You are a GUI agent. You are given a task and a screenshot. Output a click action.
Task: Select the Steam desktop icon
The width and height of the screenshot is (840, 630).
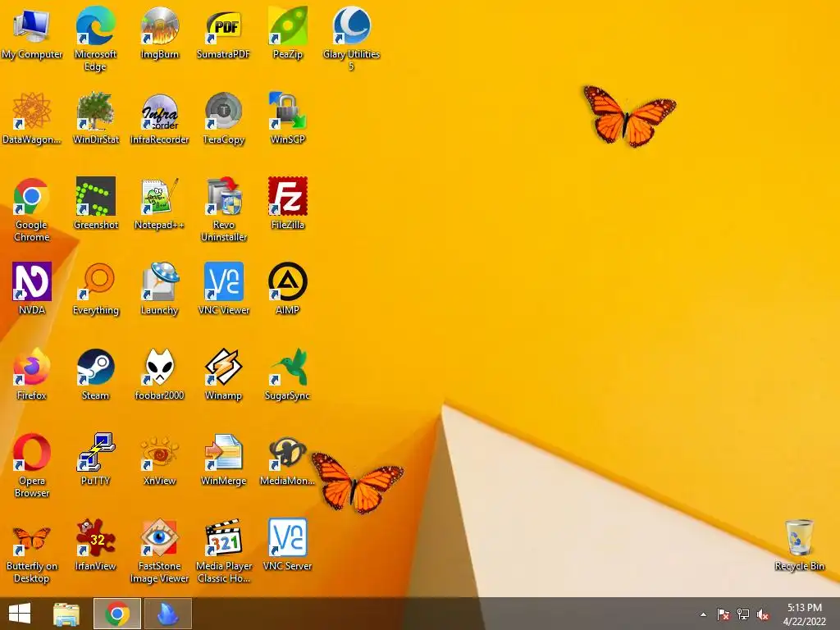pos(95,367)
